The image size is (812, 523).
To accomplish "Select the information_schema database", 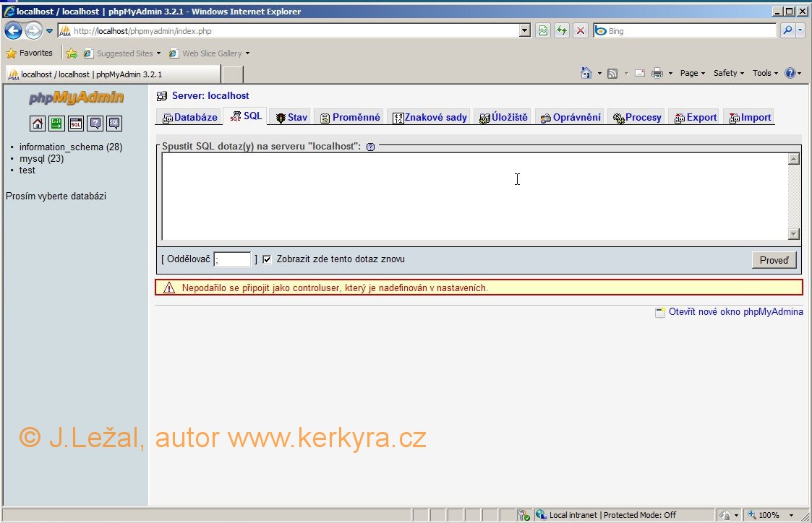I will point(70,147).
